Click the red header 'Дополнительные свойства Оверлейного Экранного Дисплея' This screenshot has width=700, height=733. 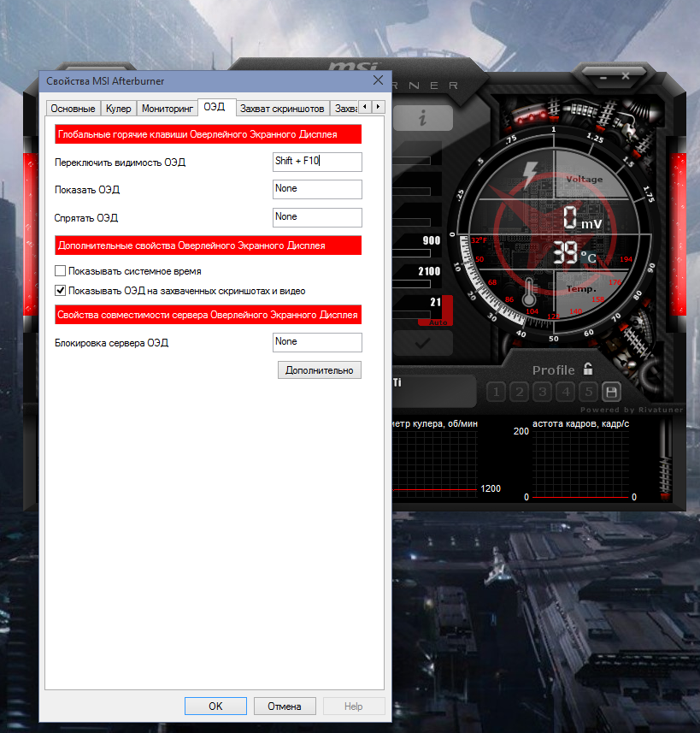[x=208, y=245]
